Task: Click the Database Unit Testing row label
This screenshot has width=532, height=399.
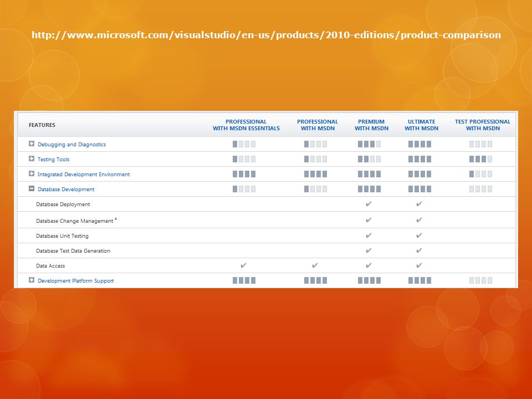Action: click(63, 236)
